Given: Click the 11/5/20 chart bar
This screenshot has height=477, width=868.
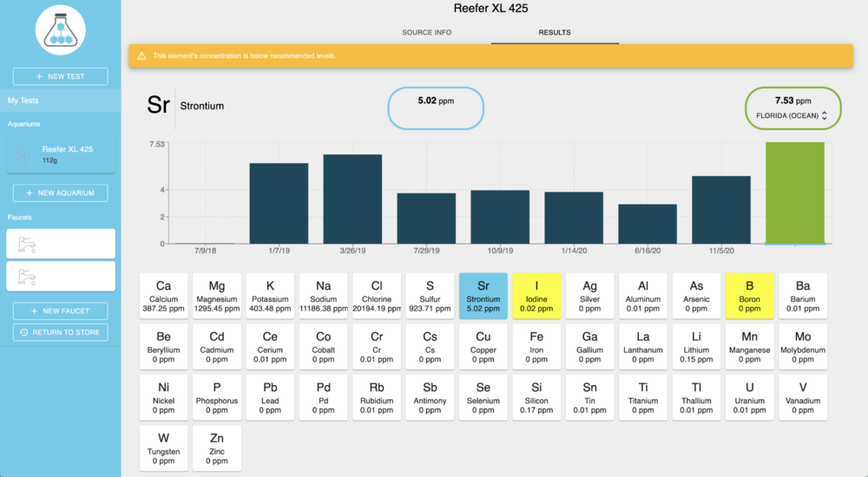Looking at the screenshot, I should pos(721,210).
